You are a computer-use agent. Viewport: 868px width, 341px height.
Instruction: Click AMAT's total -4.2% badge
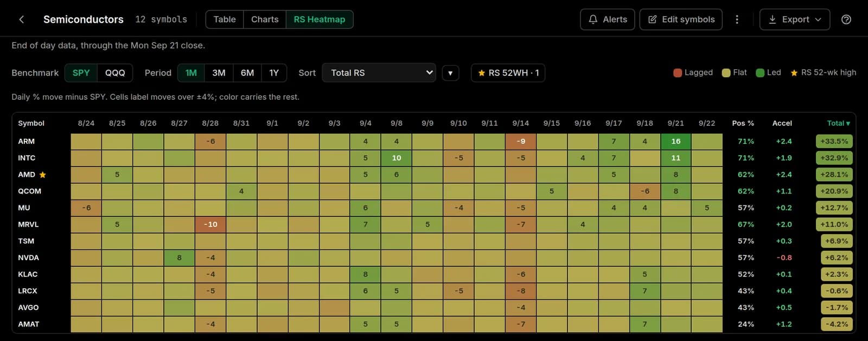(x=837, y=324)
